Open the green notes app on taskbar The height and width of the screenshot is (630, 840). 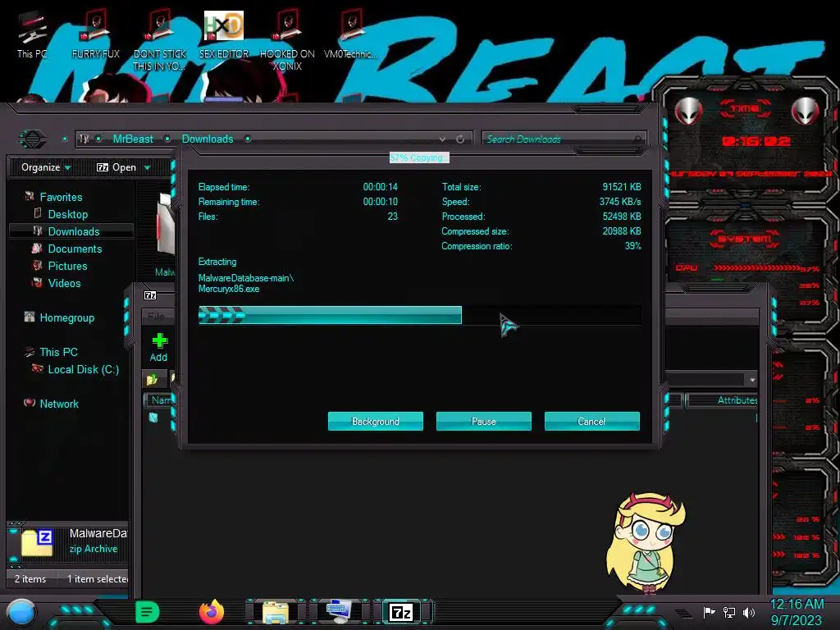(148, 612)
